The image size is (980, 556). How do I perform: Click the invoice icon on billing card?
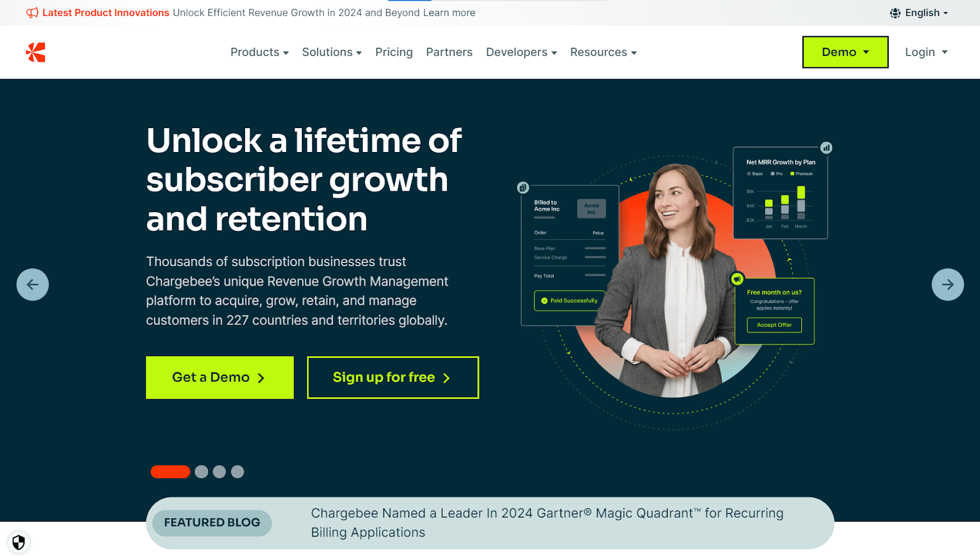tap(523, 188)
